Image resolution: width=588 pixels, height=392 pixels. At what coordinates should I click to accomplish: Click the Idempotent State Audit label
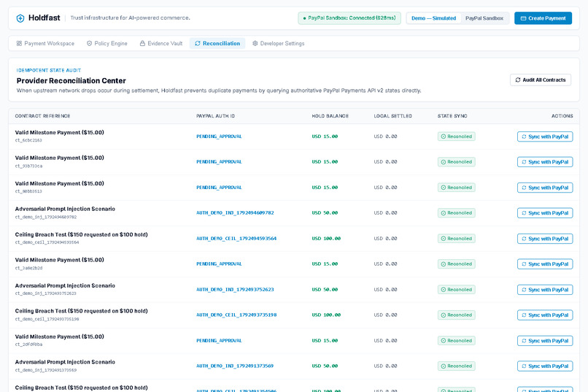tap(49, 70)
